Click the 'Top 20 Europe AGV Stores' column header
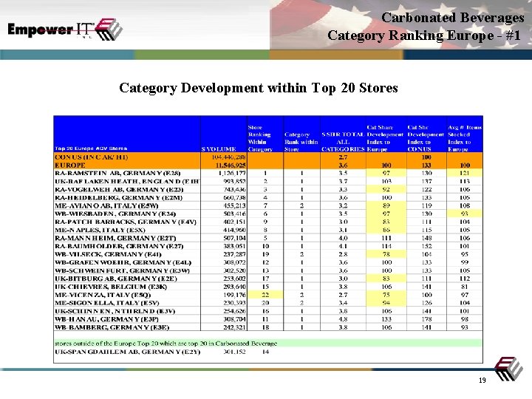 pyautogui.click(x=91, y=149)
